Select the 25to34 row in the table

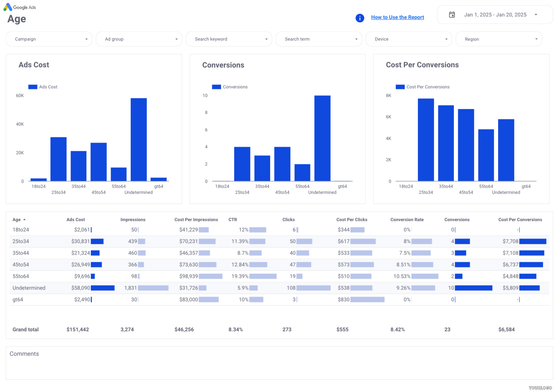(x=21, y=241)
